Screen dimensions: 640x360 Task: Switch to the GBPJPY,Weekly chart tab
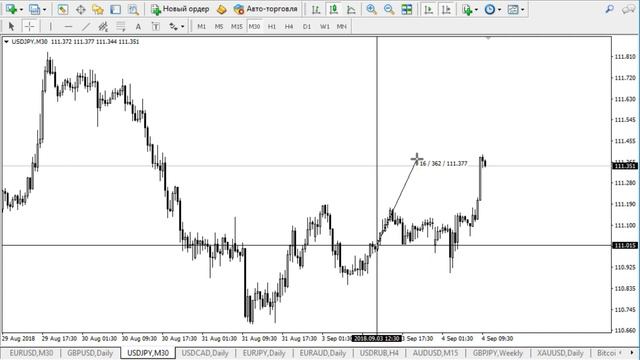click(x=498, y=353)
